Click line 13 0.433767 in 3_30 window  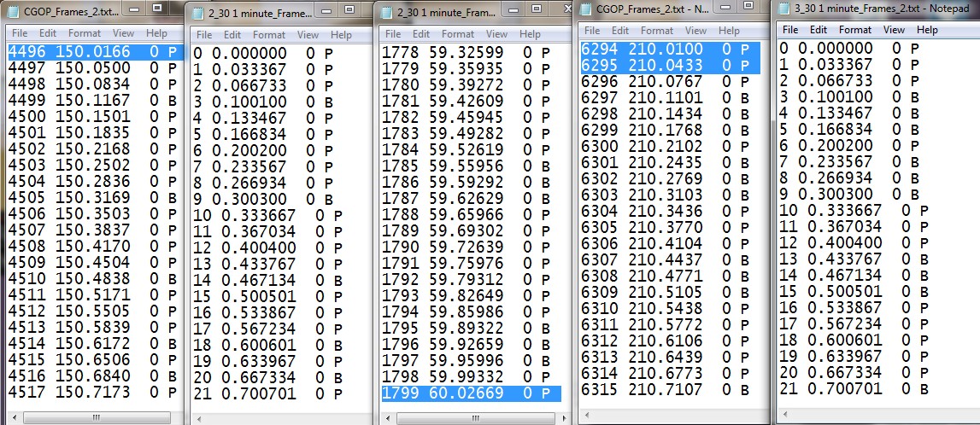pyautogui.click(x=854, y=259)
